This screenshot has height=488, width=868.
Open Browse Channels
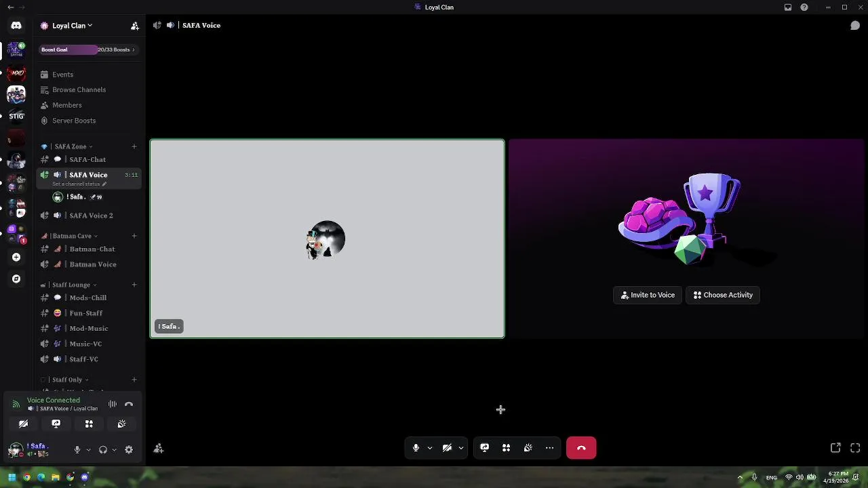(89, 89)
